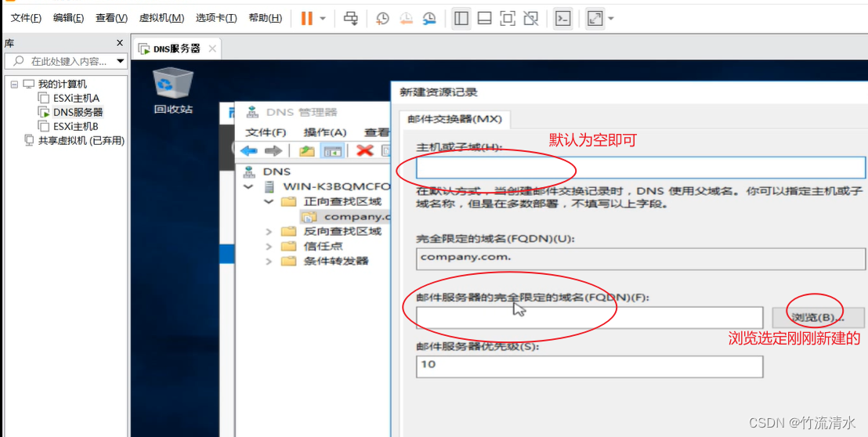Select the 正向查找区域 folder
The width and height of the screenshot is (868, 437).
click(x=342, y=201)
